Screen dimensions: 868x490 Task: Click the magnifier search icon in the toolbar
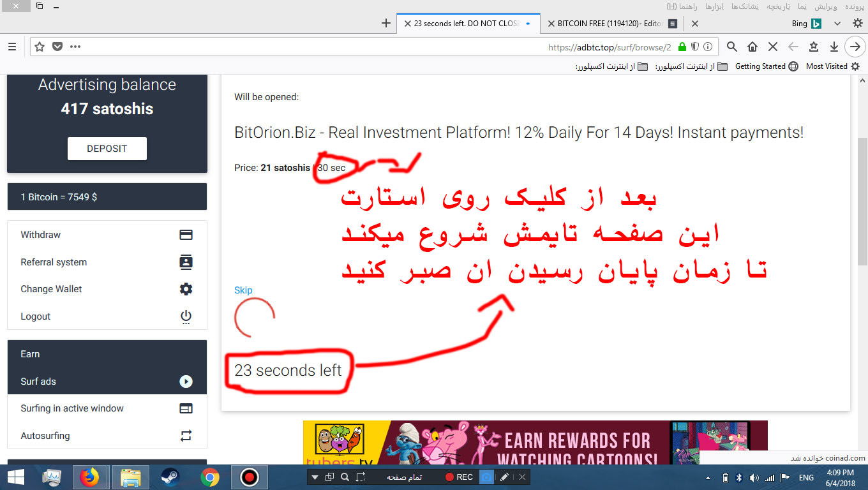click(x=732, y=47)
